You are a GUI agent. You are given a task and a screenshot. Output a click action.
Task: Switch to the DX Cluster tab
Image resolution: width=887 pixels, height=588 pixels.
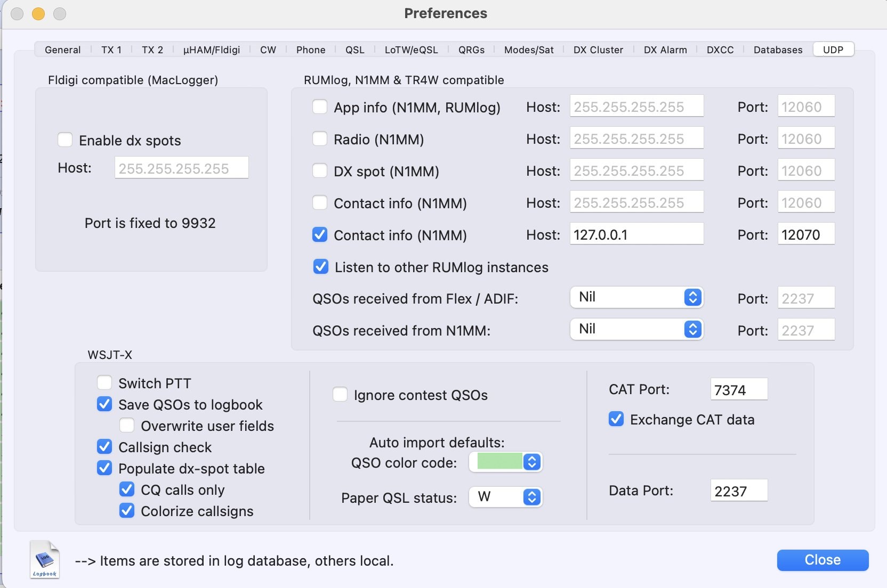click(x=598, y=50)
